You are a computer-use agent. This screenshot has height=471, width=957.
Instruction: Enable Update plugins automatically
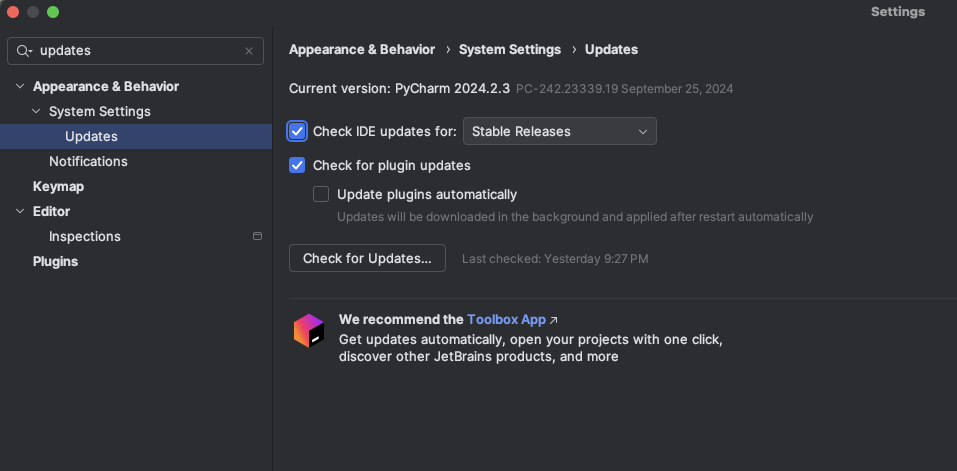321,194
